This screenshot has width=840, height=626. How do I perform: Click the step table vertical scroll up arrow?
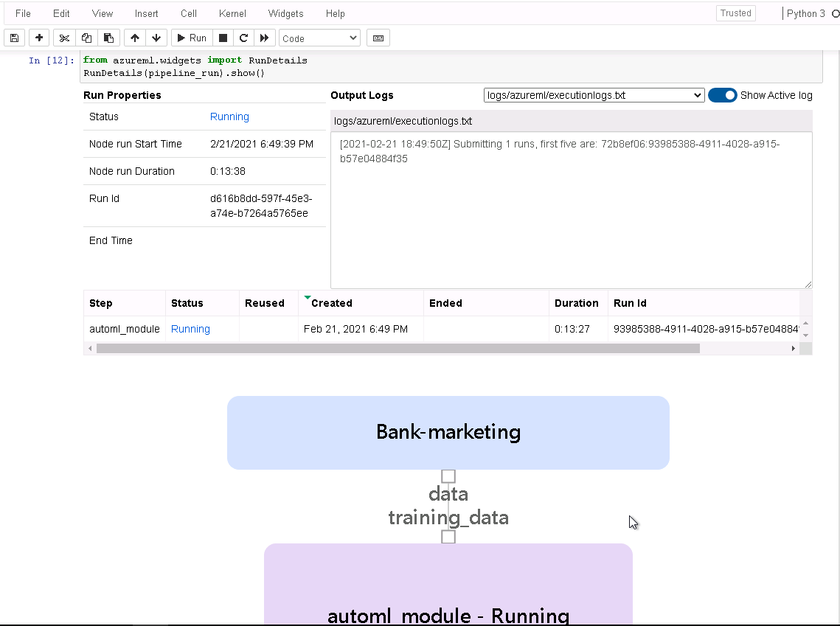(806, 323)
